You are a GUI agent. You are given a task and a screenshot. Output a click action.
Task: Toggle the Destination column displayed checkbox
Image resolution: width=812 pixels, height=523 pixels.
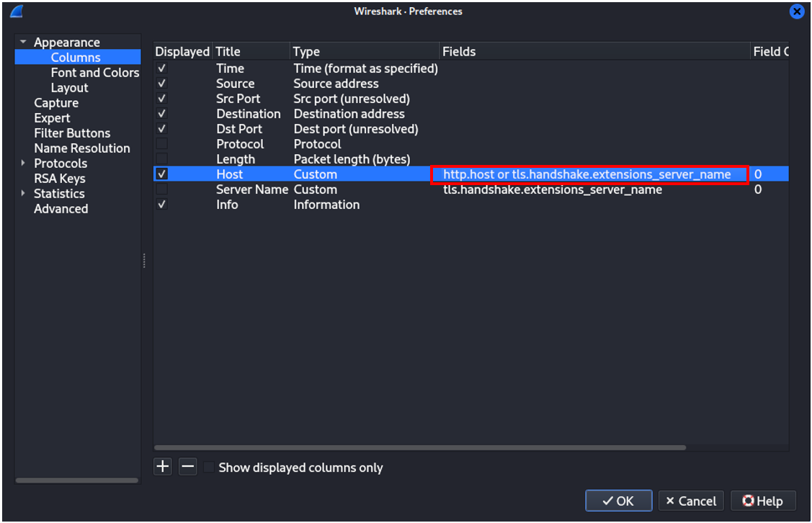pos(162,113)
